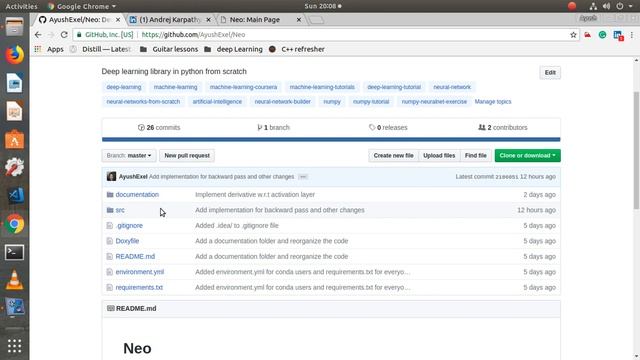This screenshot has height=360, width=640.
Task: Select the numpy topic tag
Action: (332, 102)
